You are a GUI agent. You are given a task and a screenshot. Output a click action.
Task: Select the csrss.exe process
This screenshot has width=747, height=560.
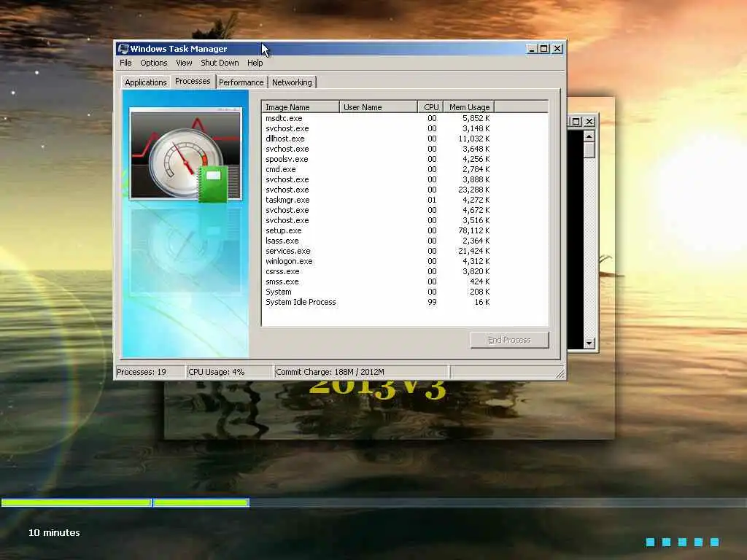pos(282,271)
